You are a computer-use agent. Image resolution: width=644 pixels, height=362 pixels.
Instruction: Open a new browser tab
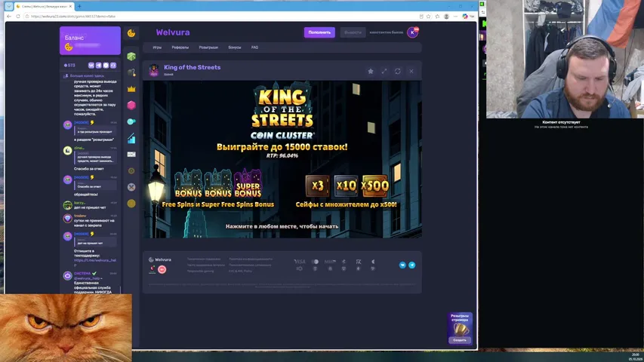pyautogui.click(x=80, y=7)
